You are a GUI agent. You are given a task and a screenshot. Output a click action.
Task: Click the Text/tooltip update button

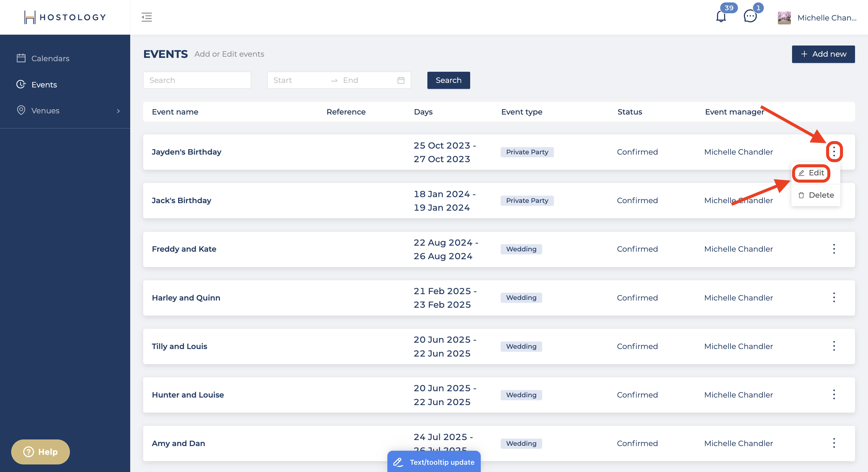pos(434,462)
